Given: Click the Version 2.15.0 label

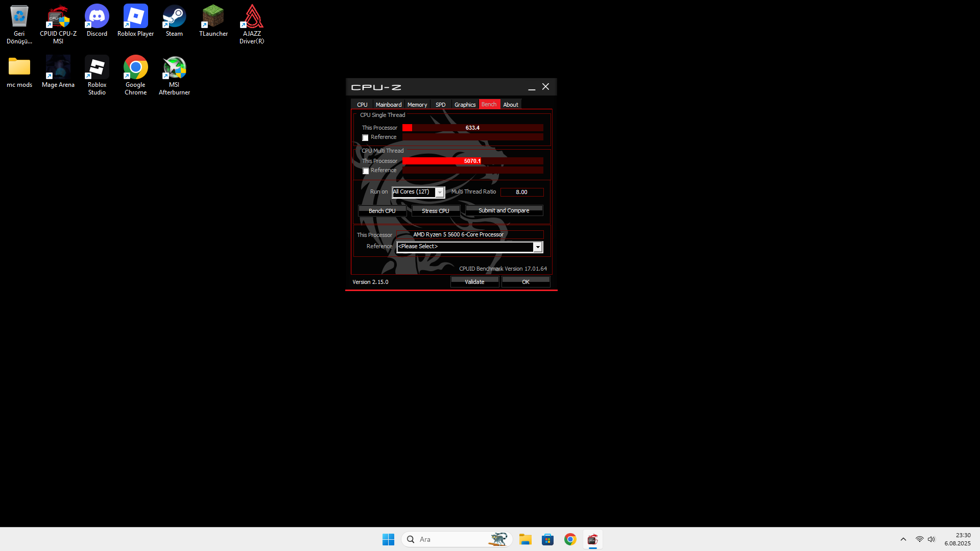Looking at the screenshot, I should coord(370,282).
